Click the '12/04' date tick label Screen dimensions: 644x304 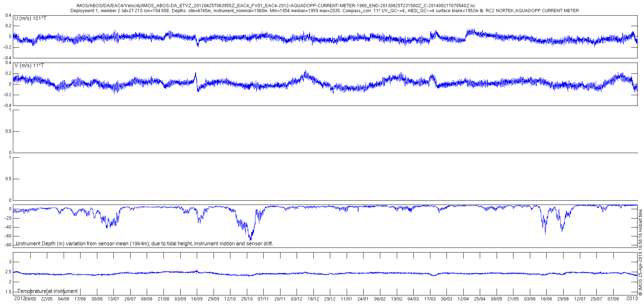(x=463, y=299)
